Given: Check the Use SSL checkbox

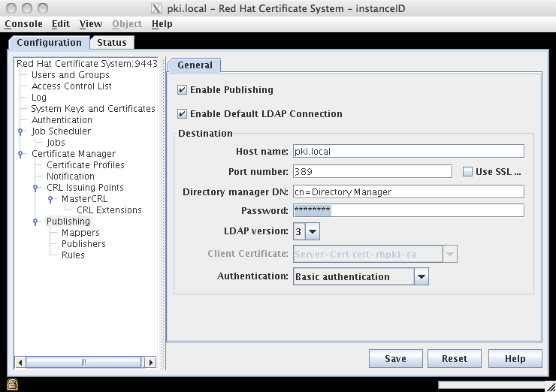Looking at the screenshot, I should [x=467, y=172].
